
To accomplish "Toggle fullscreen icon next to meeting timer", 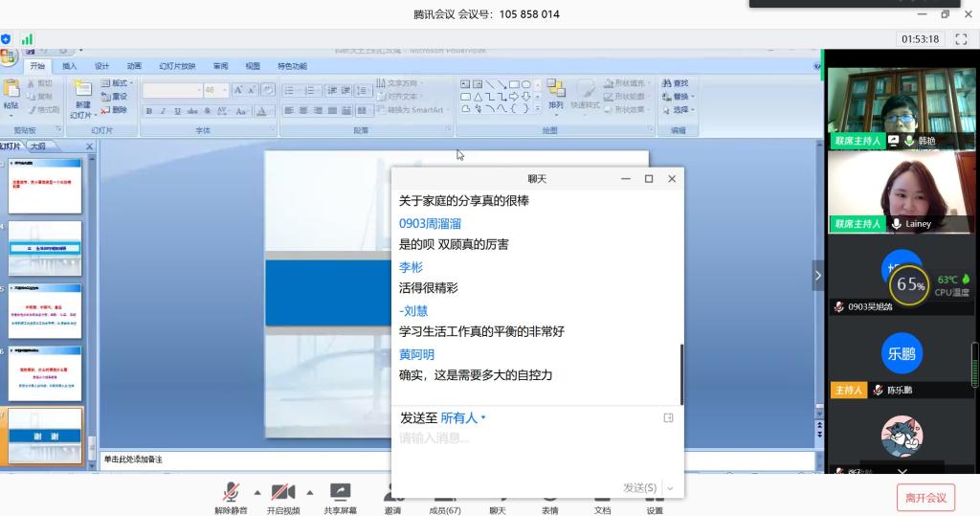I will click(961, 39).
